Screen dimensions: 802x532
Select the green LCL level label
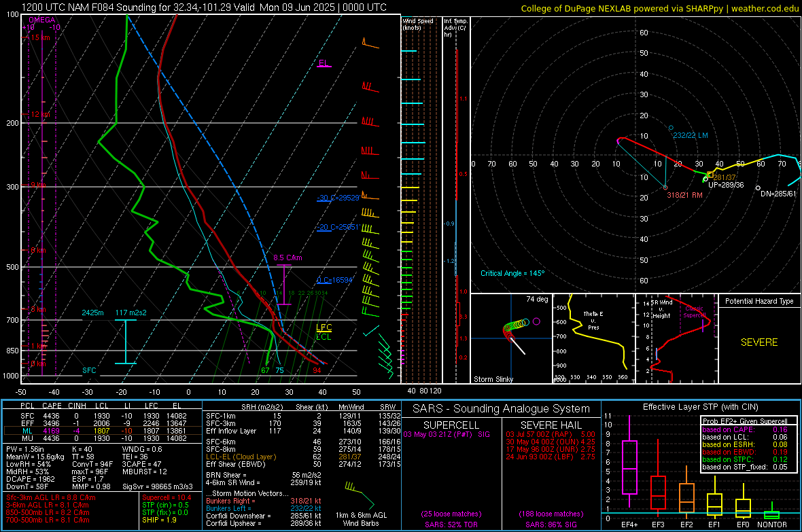click(324, 336)
